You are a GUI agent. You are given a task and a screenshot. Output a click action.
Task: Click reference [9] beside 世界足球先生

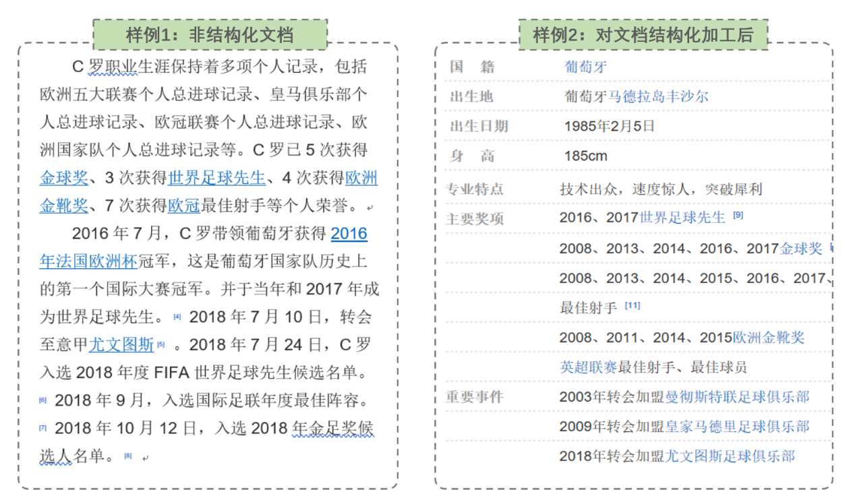coord(738,216)
